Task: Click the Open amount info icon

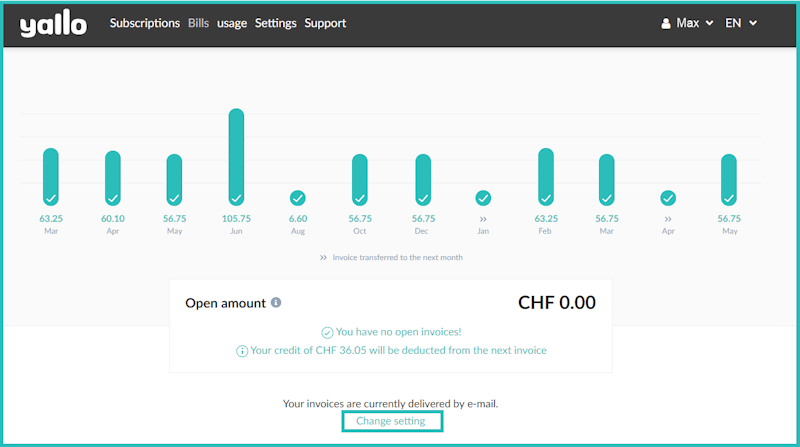Action: (276, 303)
